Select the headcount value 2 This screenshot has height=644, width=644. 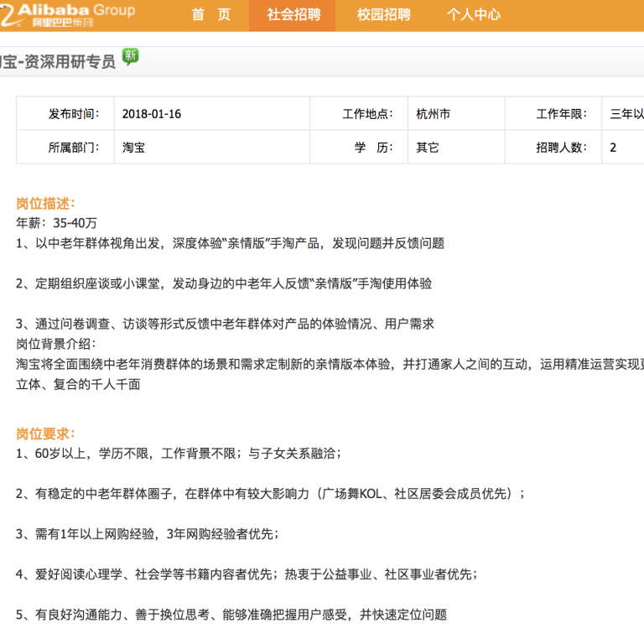coord(613,148)
